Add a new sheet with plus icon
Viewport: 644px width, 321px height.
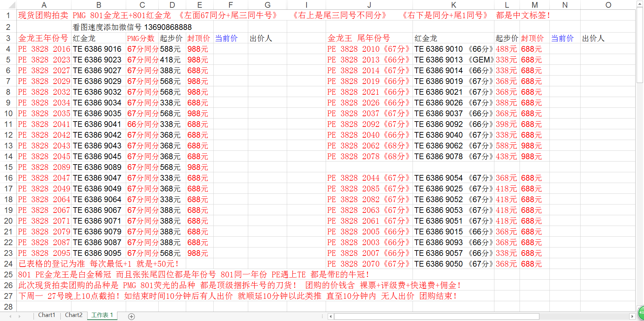click(x=131, y=316)
